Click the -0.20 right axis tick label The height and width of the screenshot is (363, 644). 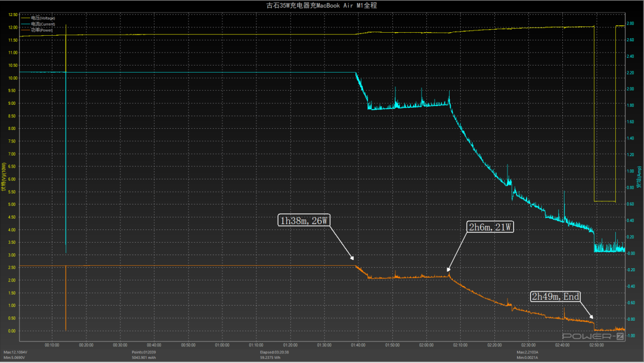(x=630, y=270)
